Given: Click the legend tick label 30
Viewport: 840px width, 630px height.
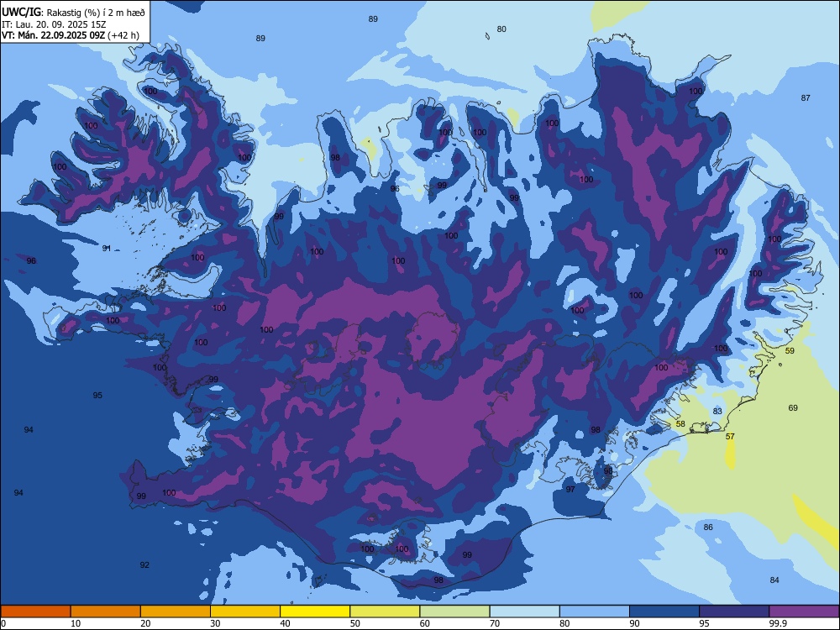Looking at the screenshot, I should click(x=215, y=623).
